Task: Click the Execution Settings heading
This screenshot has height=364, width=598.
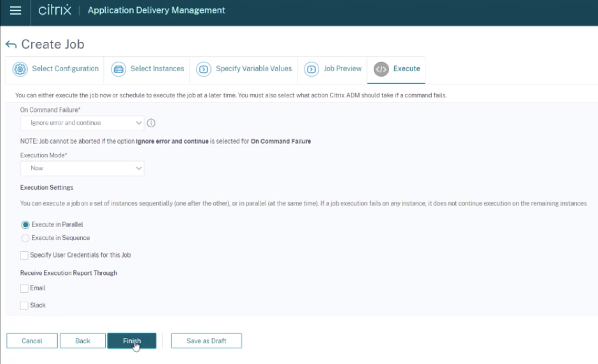Action: pyautogui.click(x=46, y=188)
